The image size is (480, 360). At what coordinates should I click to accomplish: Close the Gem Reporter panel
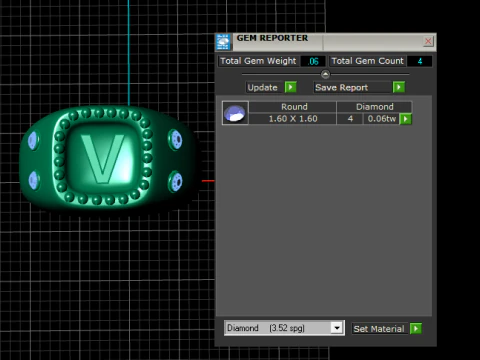click(x=428, y=41)
